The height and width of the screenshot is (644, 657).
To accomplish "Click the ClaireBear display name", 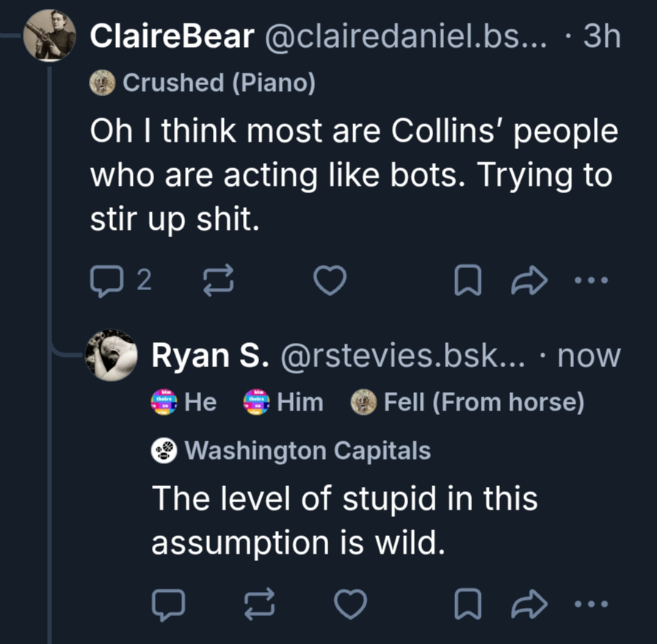I will pyautogui.click(x=173, y=36).
